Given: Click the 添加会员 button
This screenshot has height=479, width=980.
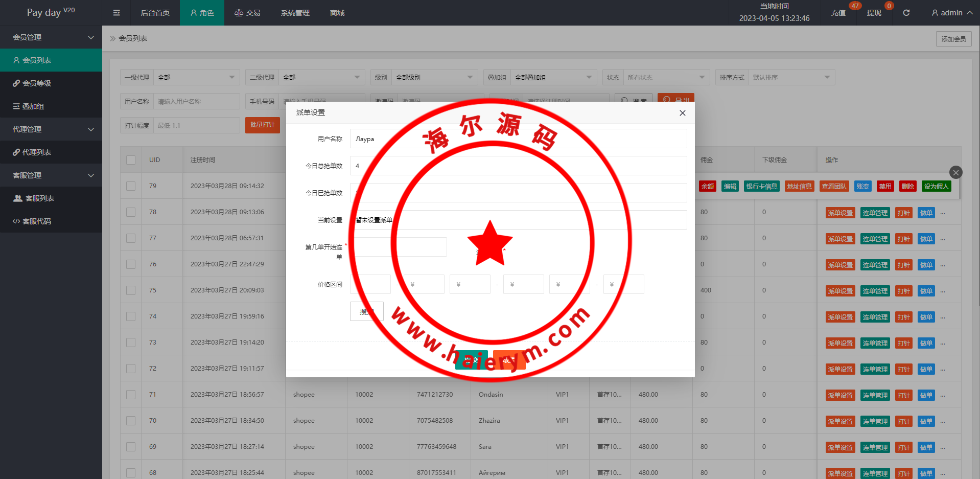Looking at the screenshot, I should (953, 39).
